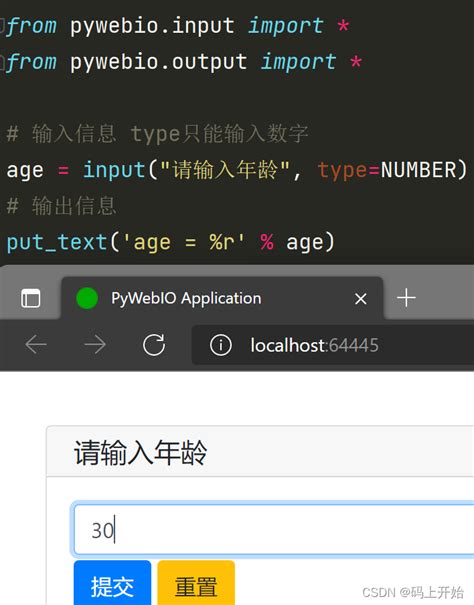Viewport: 474px width, 605px height.
Task: Open a new tab with plus icon
Action: pos(406,298)
